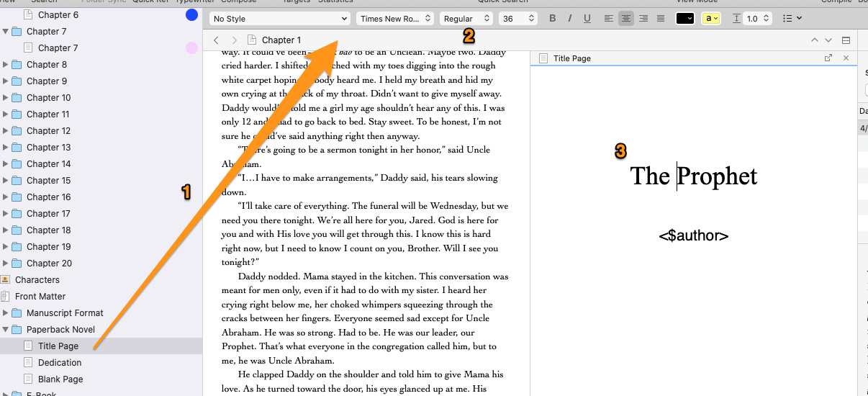
Task: Align text left
Action: 609,19
